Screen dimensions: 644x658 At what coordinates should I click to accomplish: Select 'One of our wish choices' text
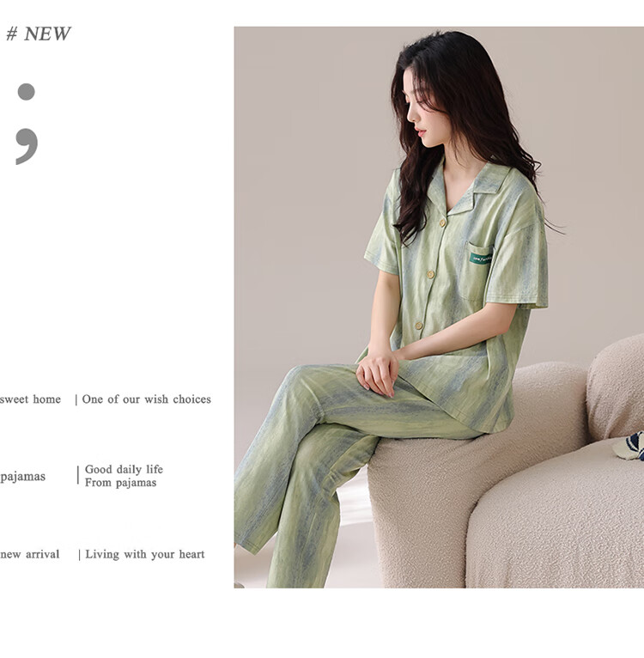pyautogui.click(x=147, y=399)
